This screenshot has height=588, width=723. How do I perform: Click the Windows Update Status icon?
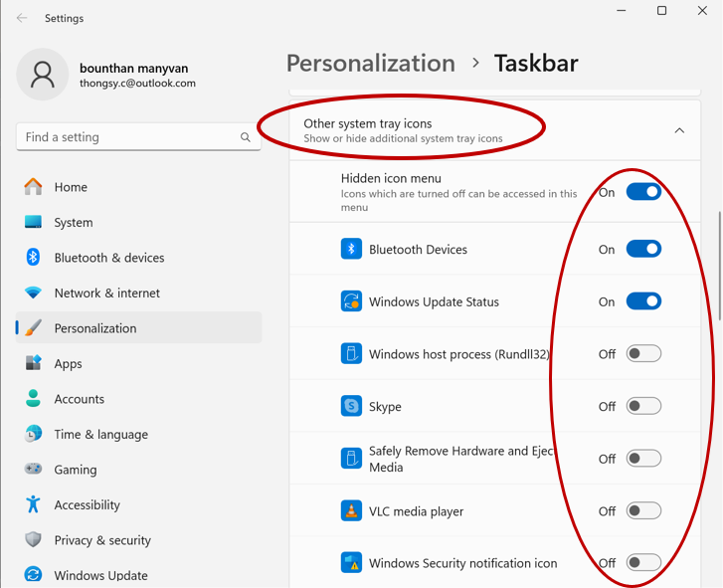pos(351,301)
